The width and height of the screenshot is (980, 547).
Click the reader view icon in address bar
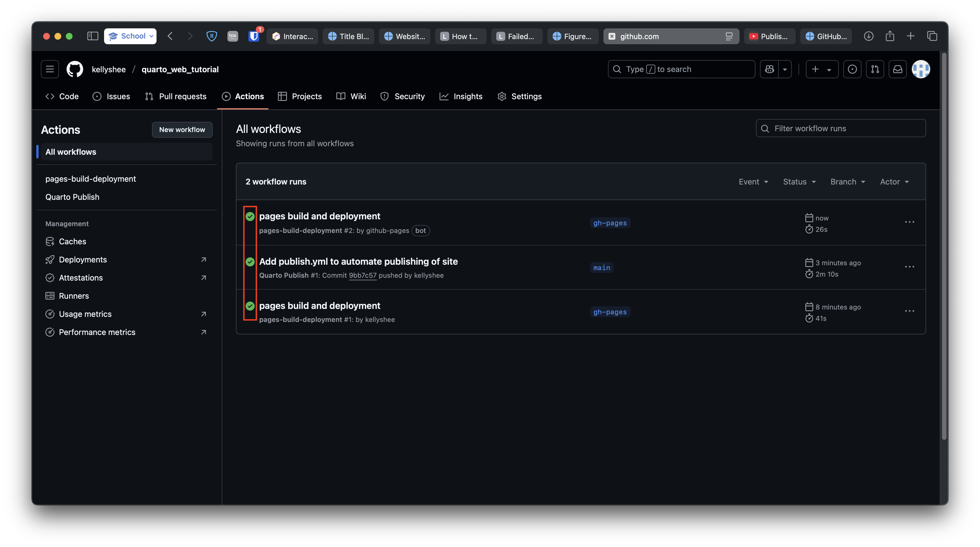tap(729, 36)
